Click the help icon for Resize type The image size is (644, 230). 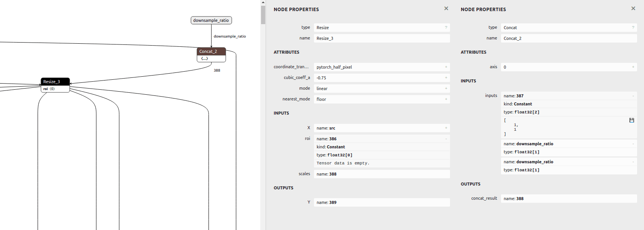tap(446, 28)
